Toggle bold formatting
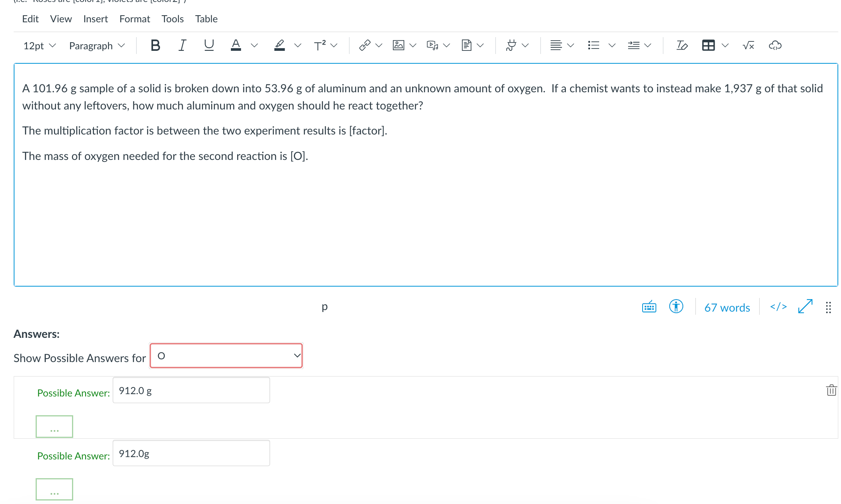841x504 pixels. (155, 45)
